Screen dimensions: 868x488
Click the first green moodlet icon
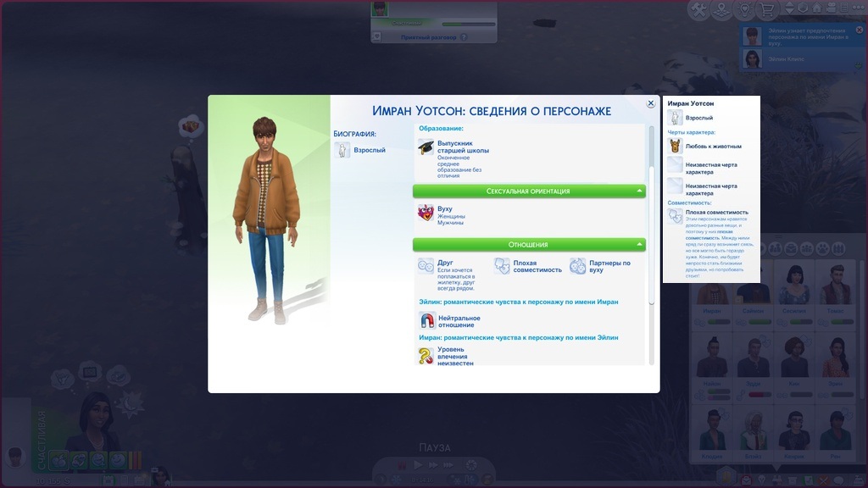point(58,460)
